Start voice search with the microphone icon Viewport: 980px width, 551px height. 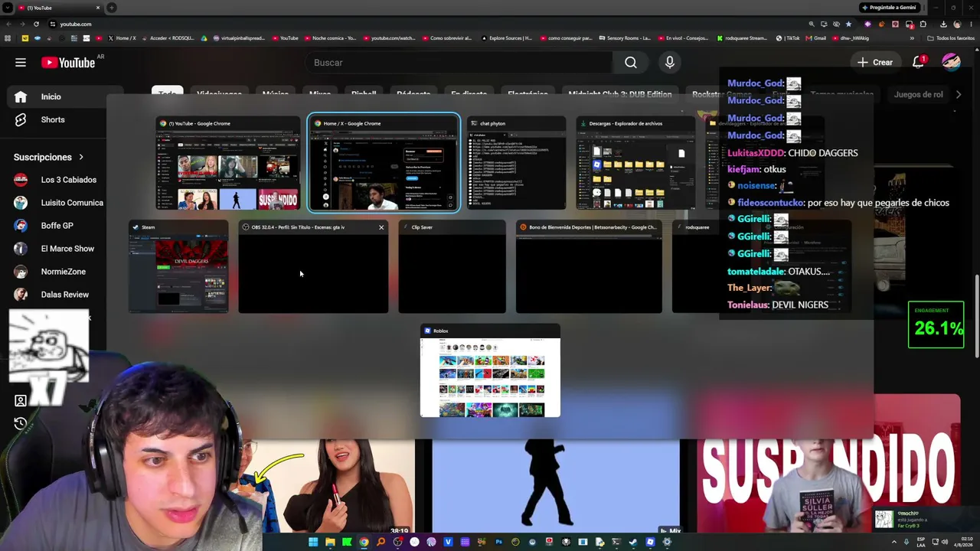(670, 63)
